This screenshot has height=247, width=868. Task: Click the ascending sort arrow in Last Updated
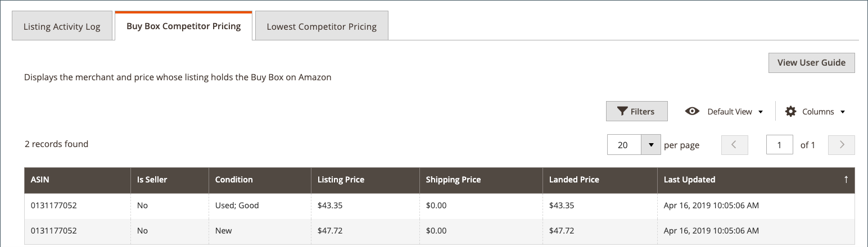[846, 180]
